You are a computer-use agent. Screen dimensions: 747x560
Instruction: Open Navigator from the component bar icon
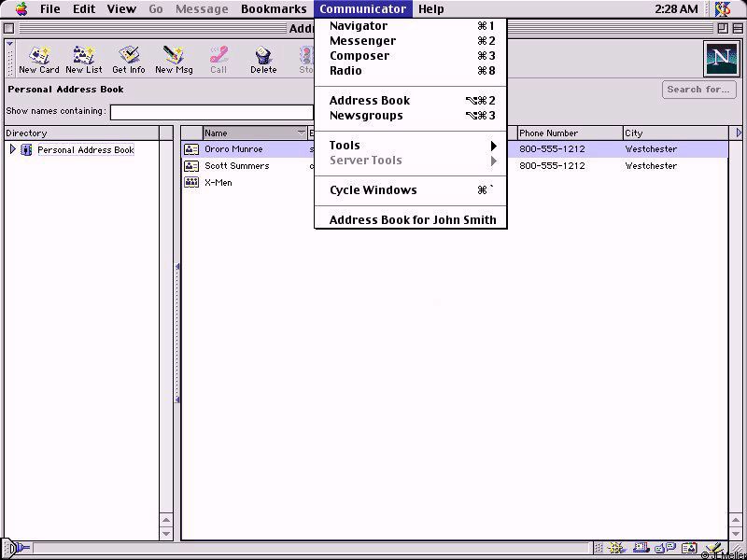click(616, 549)
